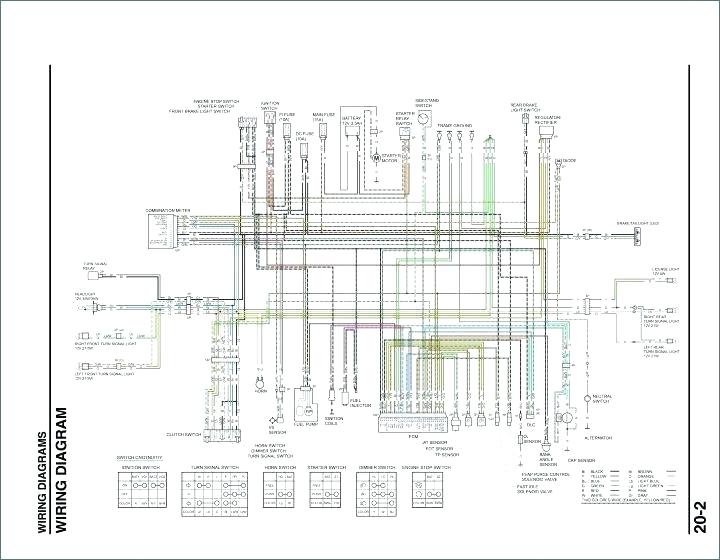Image resolution: width=720 pixels, height=560 pixels.
Task: Click the horn switch continuity table
Action: (x=279, y=489)
